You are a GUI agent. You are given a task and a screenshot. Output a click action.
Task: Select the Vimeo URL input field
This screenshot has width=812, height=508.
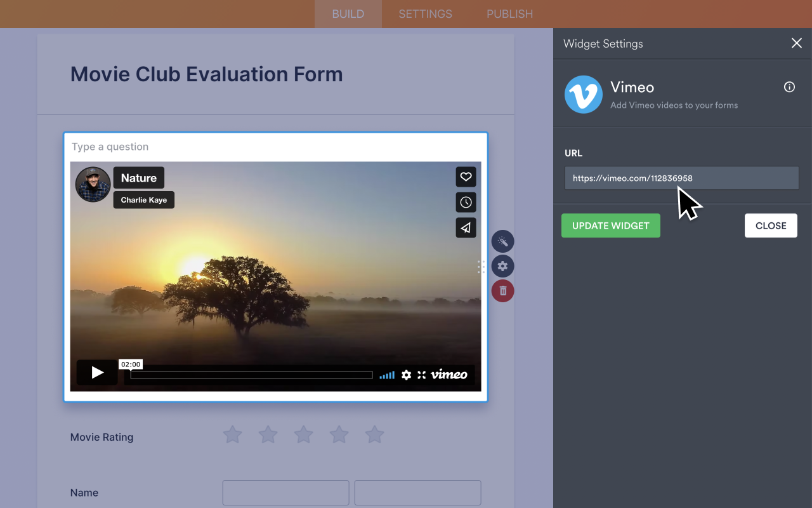pyautogui.click(x=681, y=178)
